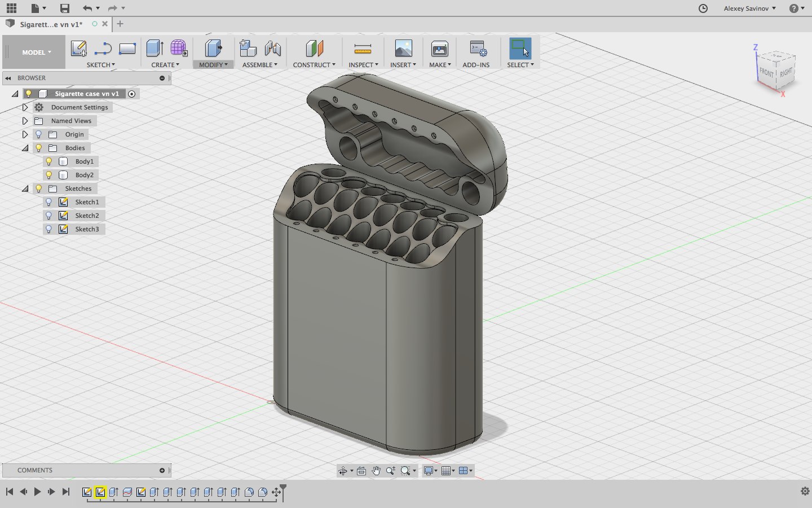Toggle visibility of Sketch2
The image size is (812, 508).
49,216
